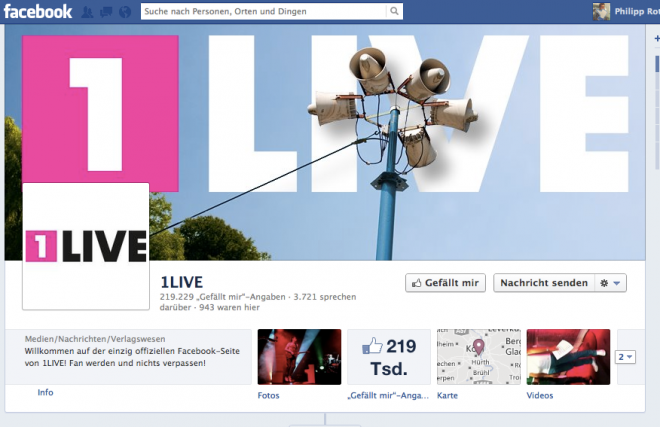Open friend requests icon in header
This screenshot has height=427, width=660.
pyautogui.click(x=87, y=12)
